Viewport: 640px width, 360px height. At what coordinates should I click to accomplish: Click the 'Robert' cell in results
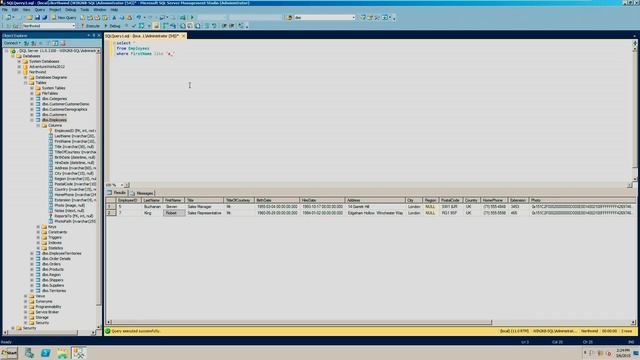pyautogui.click(x=173, y=213)
